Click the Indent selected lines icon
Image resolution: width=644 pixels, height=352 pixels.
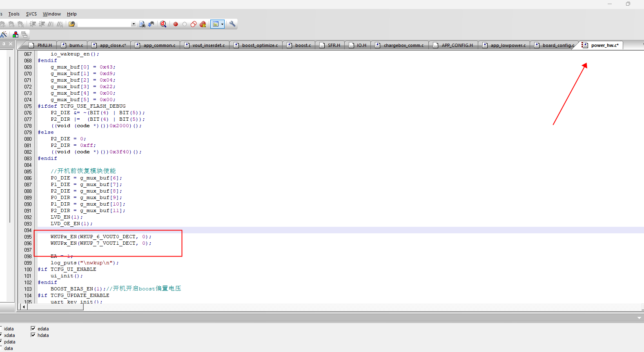pyautogui.click(x=33, y=24)
